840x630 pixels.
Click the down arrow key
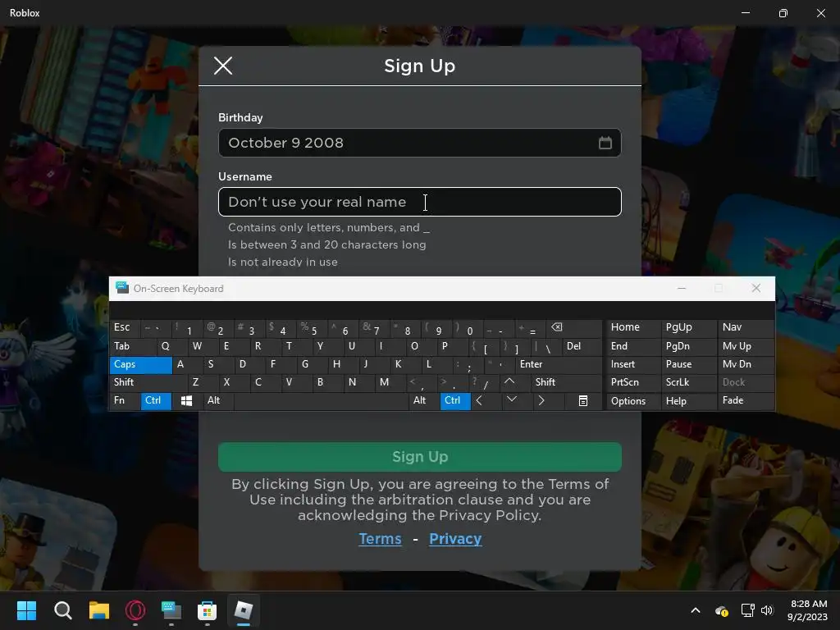point(518,400)
